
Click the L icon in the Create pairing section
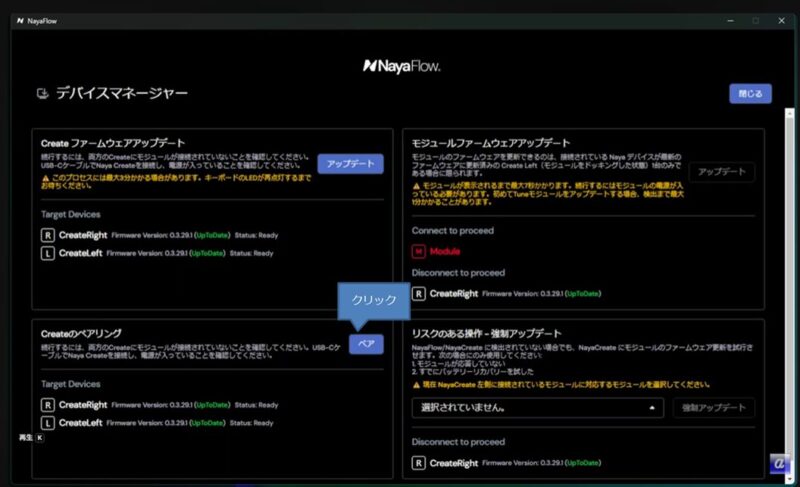click(x=47, y=423)
